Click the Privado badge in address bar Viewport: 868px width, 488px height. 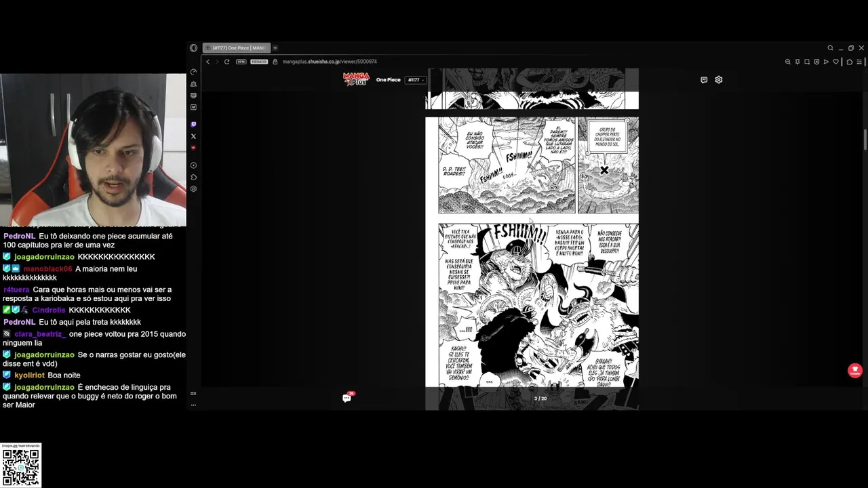259,62
